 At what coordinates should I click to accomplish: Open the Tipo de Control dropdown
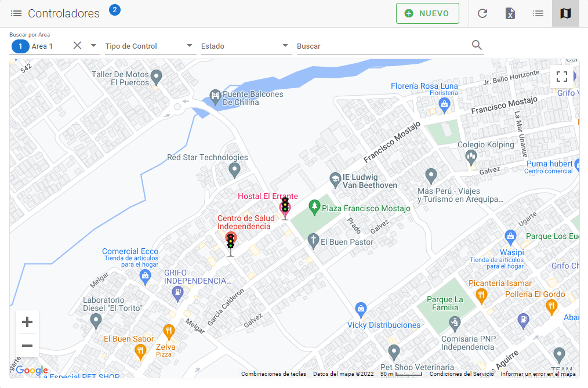(x=189, y=46)
